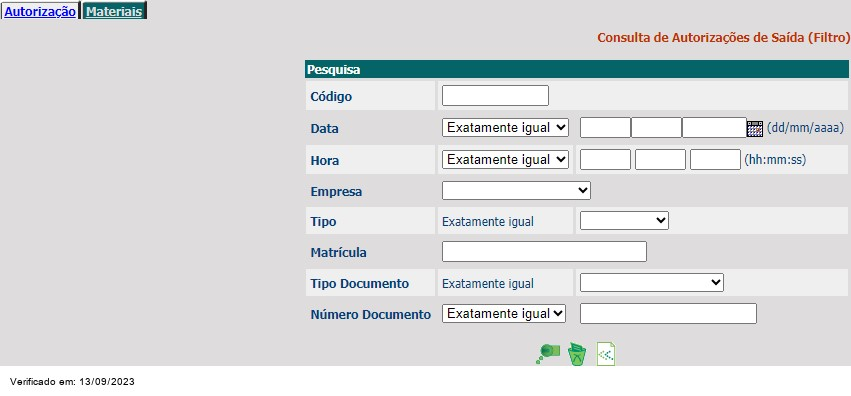Viewport: 851px width, 396px height.
Task: Click the hours field of Hora
Action: tap(605, 159)
